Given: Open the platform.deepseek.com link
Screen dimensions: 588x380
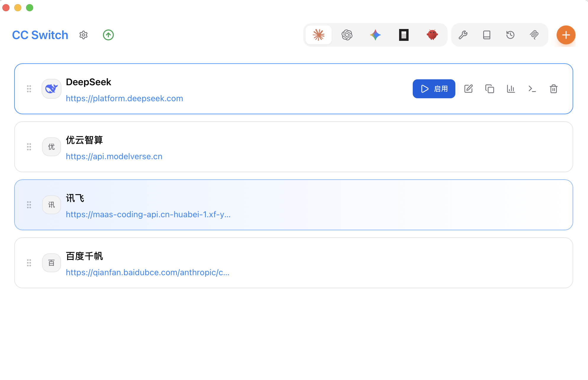Looking at the screenshot, I should [124, 98].
